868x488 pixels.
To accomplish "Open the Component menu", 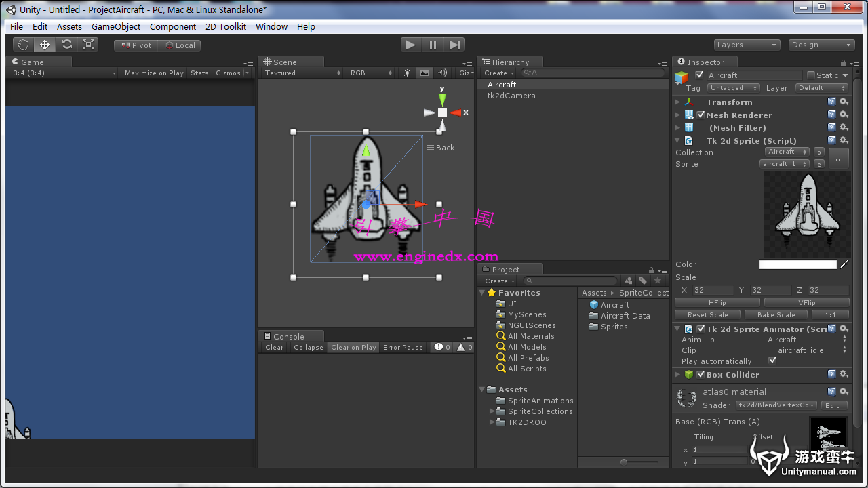I will [x=173, y=26].
